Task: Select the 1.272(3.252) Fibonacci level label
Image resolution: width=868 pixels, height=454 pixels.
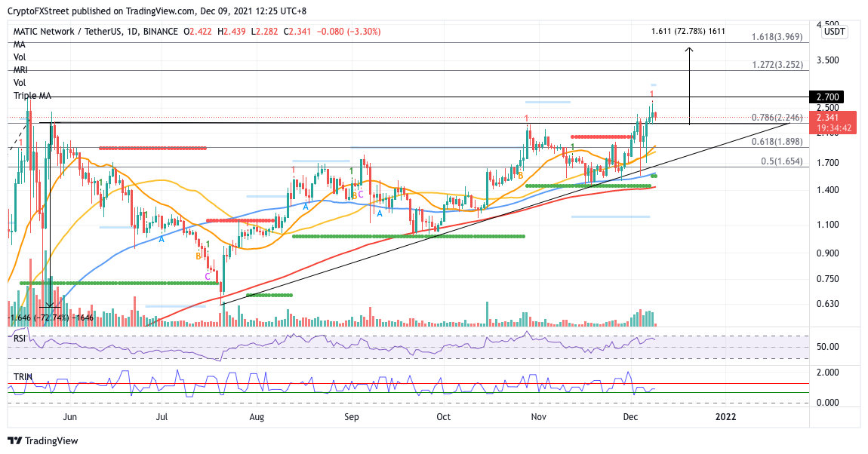Action: click(777, 65)
